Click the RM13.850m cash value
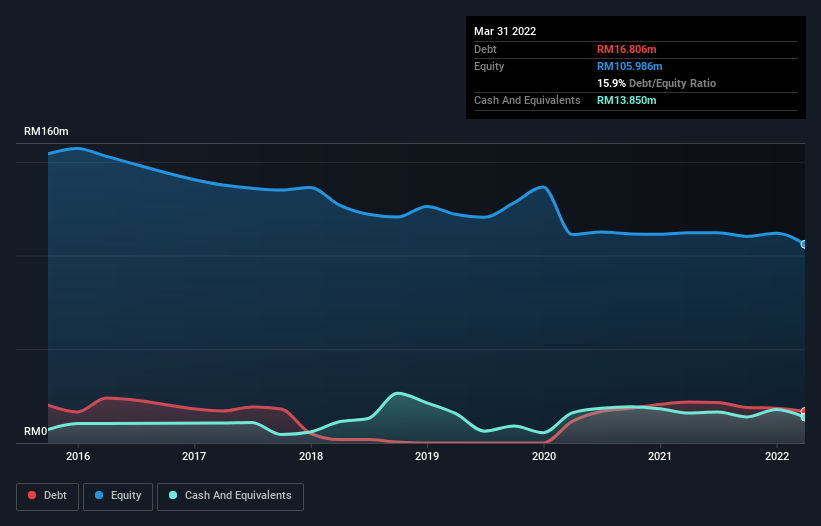Screen dimensions: 821x526 click(626, 100)
